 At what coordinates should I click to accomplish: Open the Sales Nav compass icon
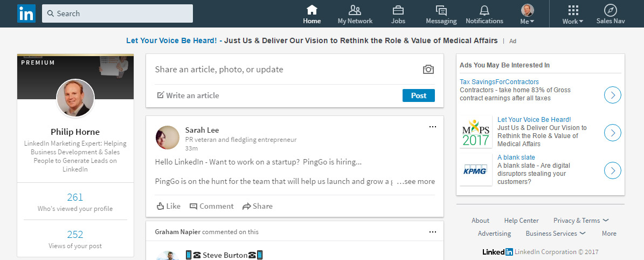611,10
